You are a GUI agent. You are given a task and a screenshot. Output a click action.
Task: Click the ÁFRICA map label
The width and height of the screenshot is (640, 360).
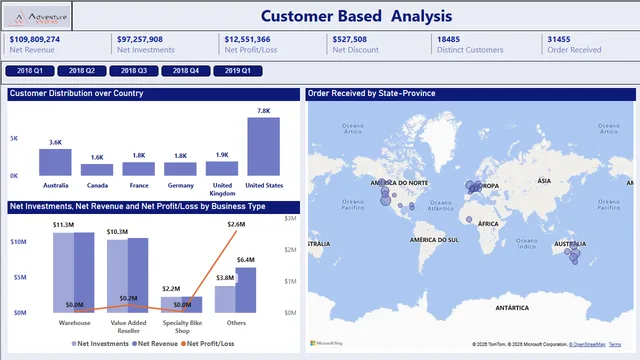tap(488, 224)
